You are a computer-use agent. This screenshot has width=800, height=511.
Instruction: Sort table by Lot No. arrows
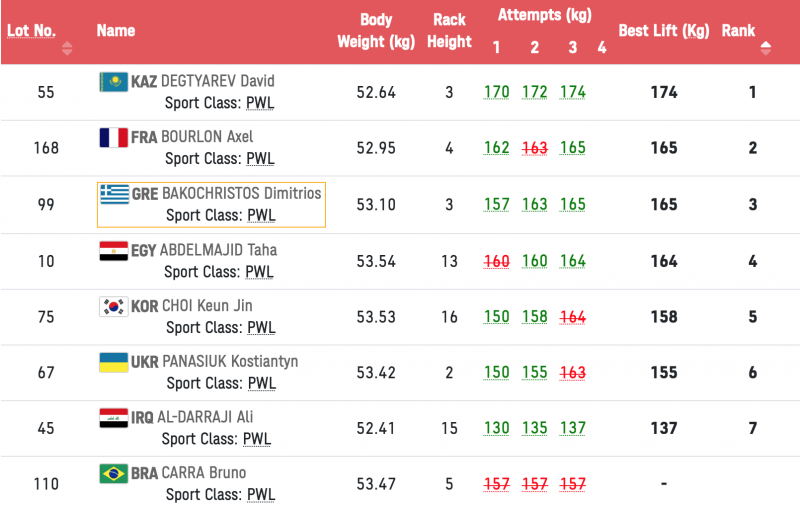pos(67,48)
